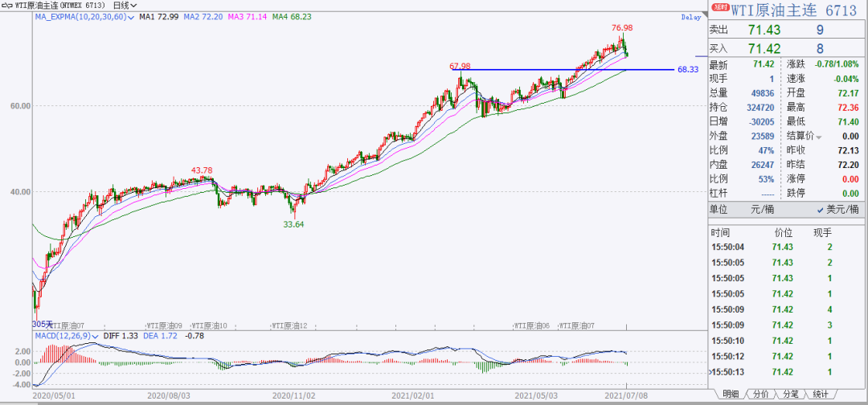868x405 pixels.
Task: Click the 305天 label on the chart
Action: click(x=42, y=324)
